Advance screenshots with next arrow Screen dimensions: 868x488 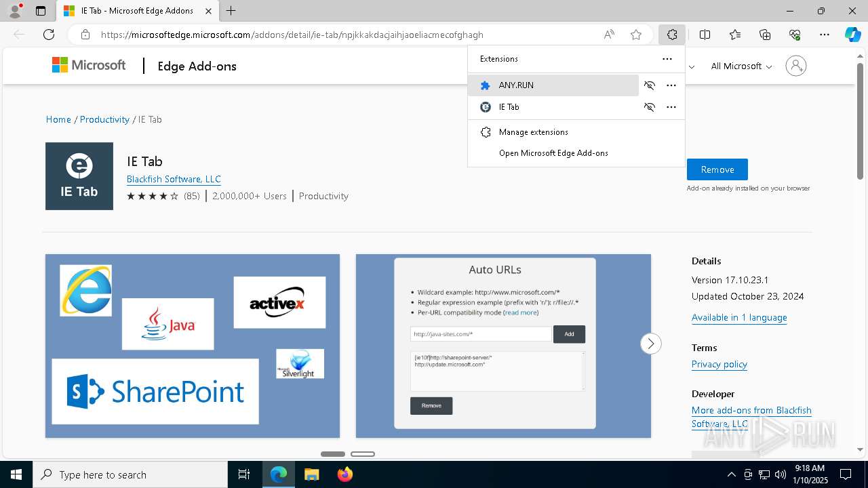(x=651, y=344)
